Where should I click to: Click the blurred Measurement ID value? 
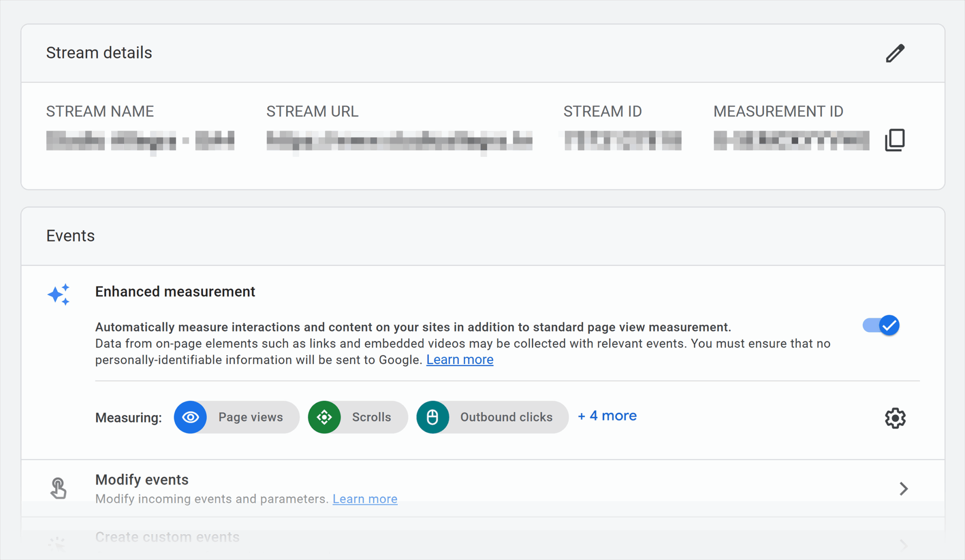(792, 141)
